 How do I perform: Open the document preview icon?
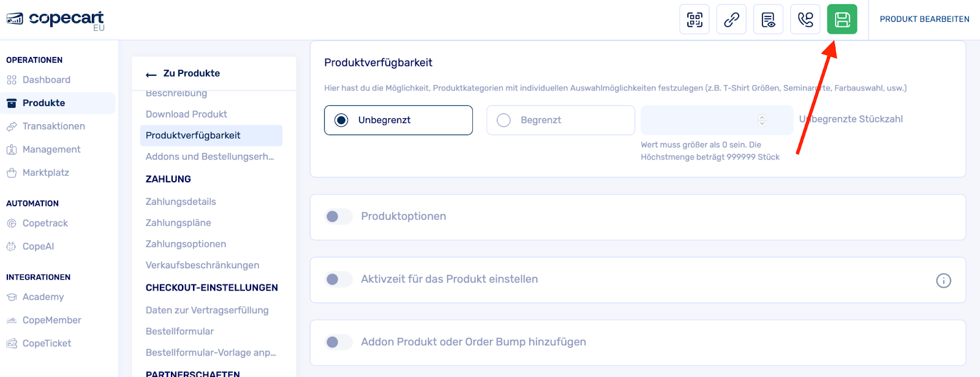(768, 20)
